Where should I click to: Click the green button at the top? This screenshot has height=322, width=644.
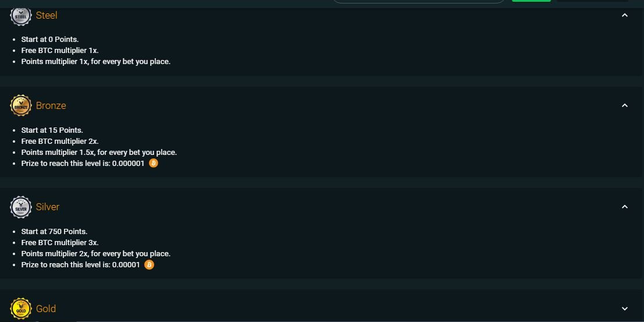point(531,1)
